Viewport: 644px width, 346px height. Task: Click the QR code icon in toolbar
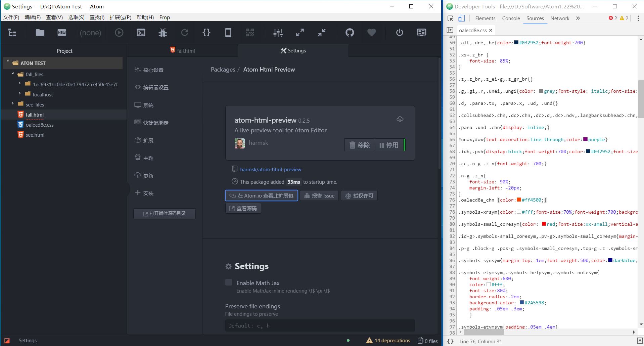tap(250, 33)
